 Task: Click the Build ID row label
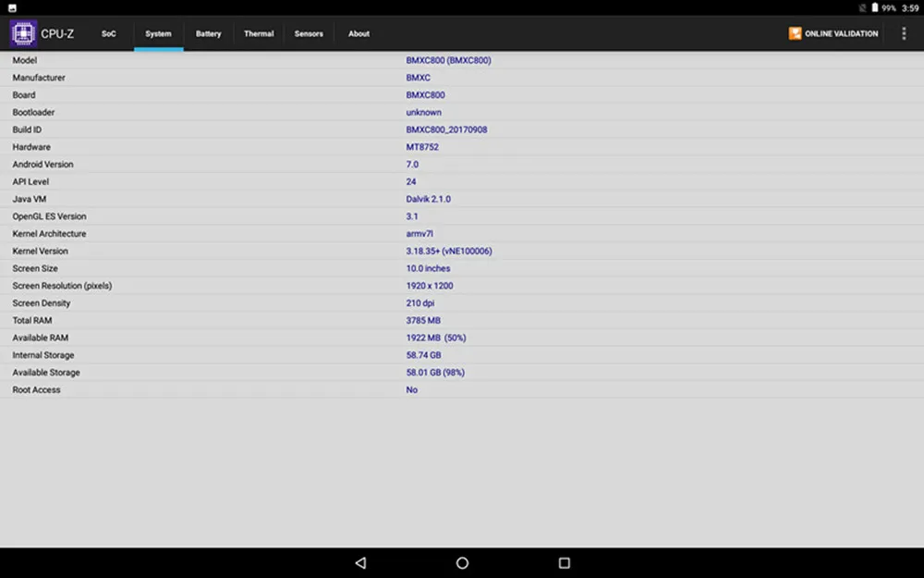27,129
